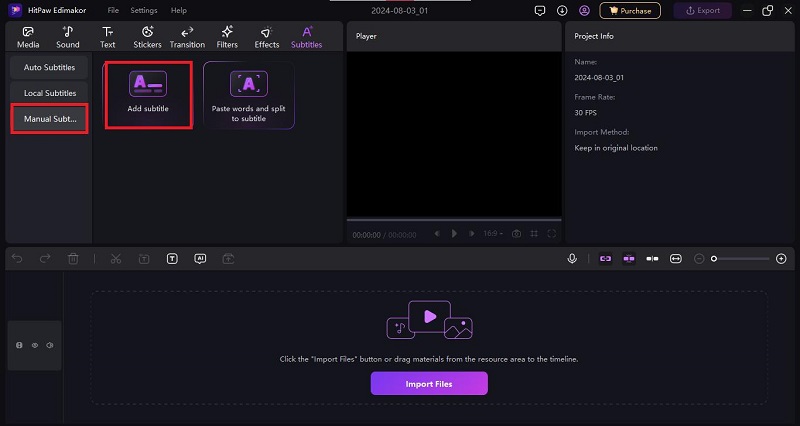Toggle track visibility eye icon
Screen dimensions: 800x426
34,345
